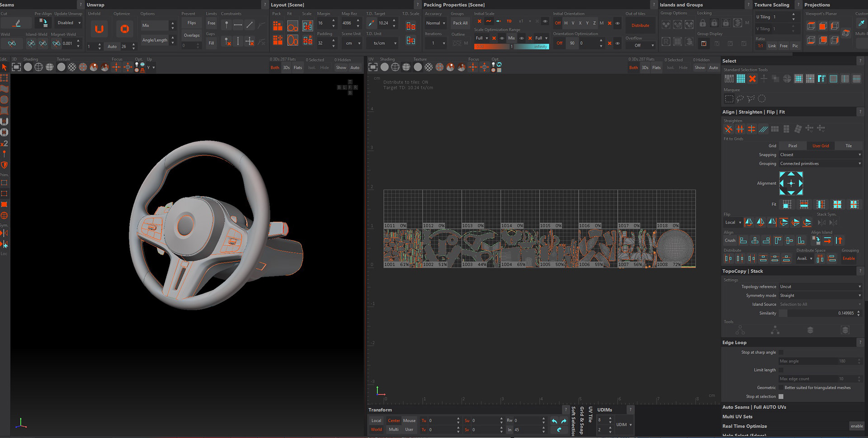The width and height of the screenshot is (868, 438).
Task: Click the Fill gaps button
Action: [x=211, y=43]
